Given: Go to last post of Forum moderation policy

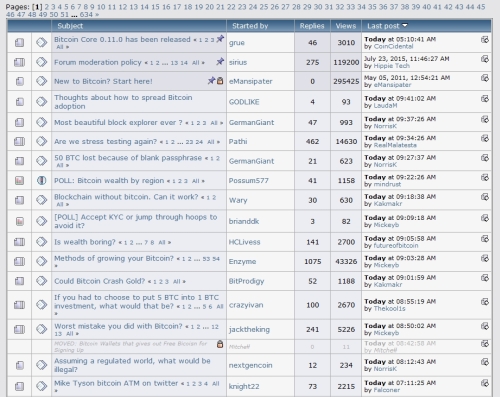Looking at the screenshot, I should pyautogui.click(x=485, y=59).
